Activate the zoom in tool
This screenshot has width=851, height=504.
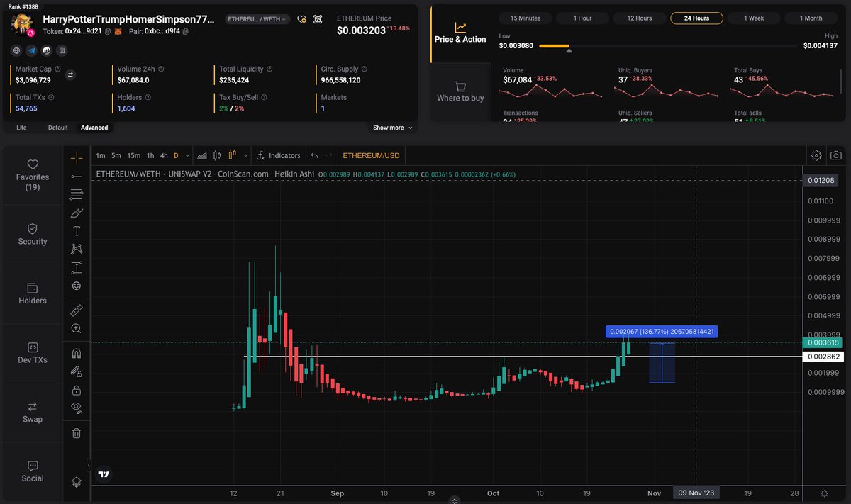point(77,329)
